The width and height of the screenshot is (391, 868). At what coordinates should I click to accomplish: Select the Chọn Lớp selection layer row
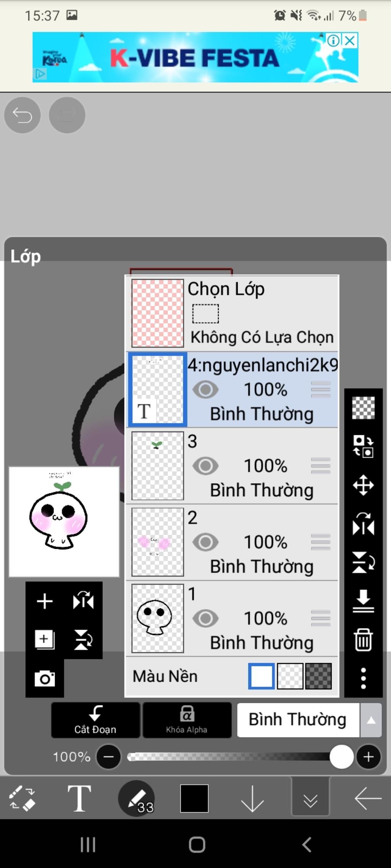tap(232, 313)
